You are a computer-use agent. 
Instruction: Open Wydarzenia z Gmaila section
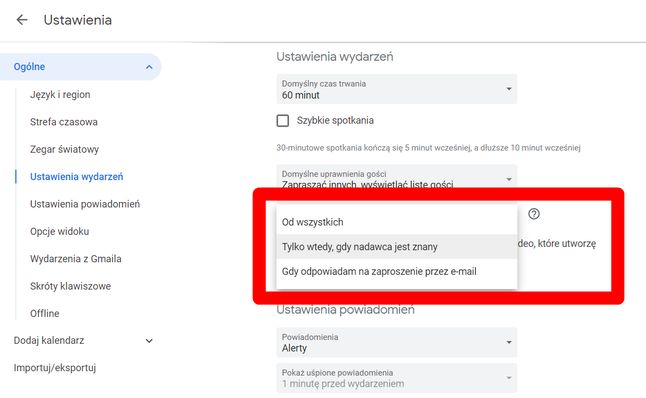click(76, 259)
